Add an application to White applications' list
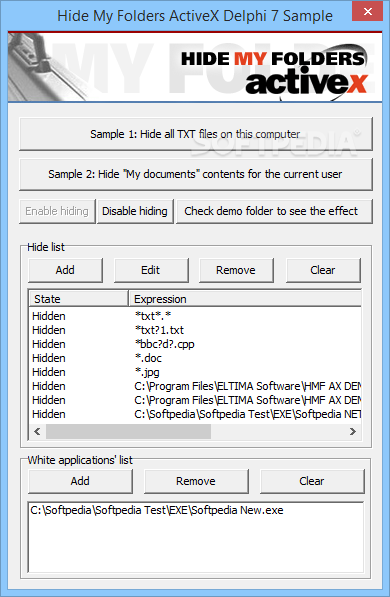This screenshot has height=597, width=390. click(x=80, y=481)
